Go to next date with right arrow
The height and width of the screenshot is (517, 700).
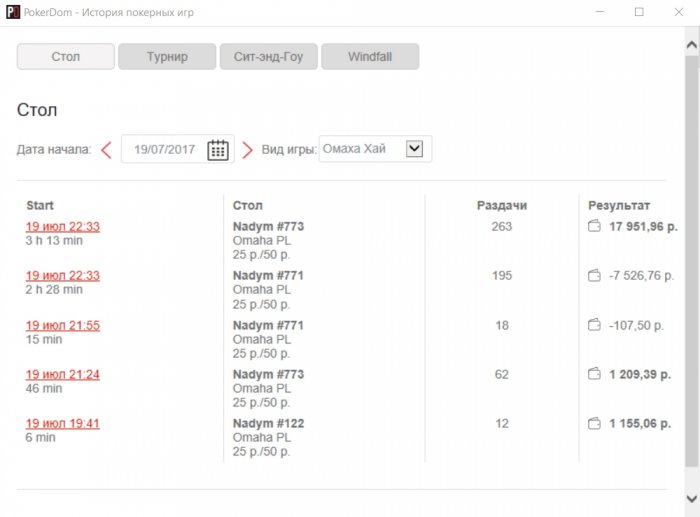[x=247, y=150]
